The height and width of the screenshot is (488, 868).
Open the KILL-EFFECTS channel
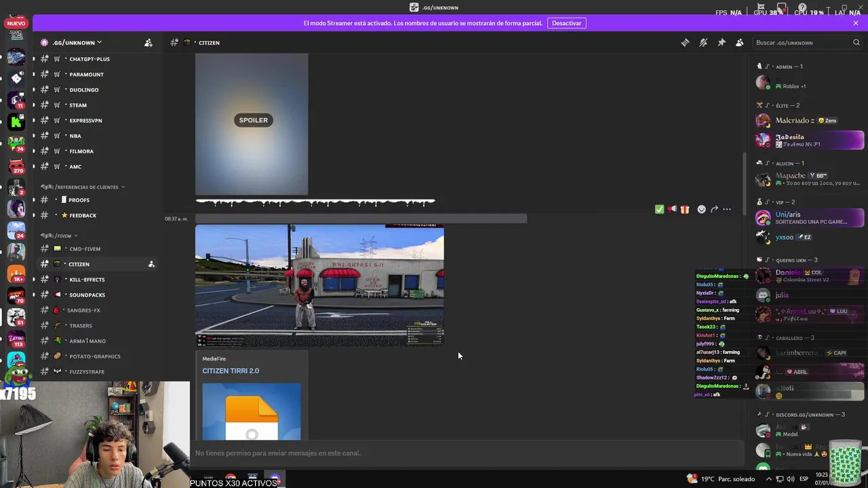(87, 279)
